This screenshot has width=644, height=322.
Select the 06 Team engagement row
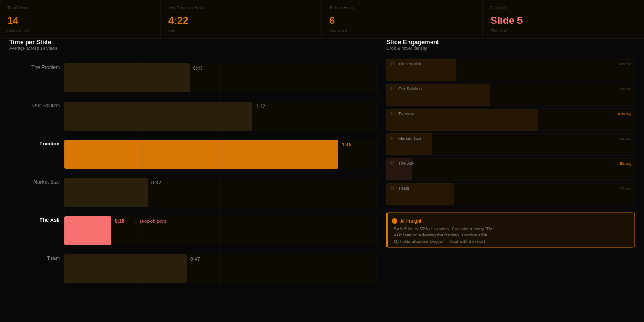click(x=511, y=194)
